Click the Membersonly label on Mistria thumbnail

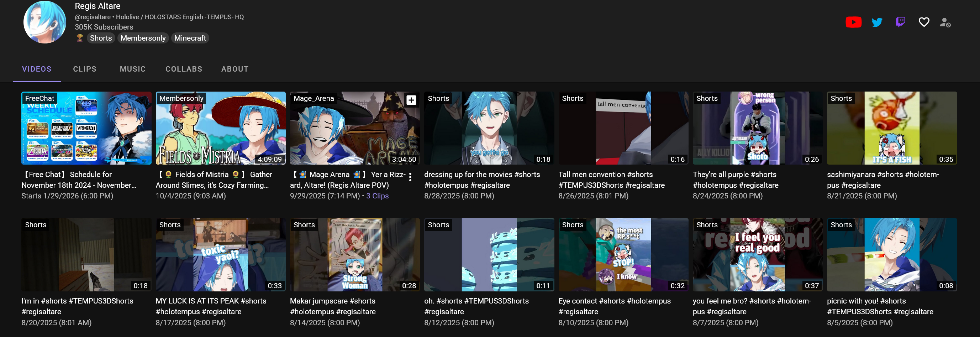pyautogui.click(x=181, y=98)
